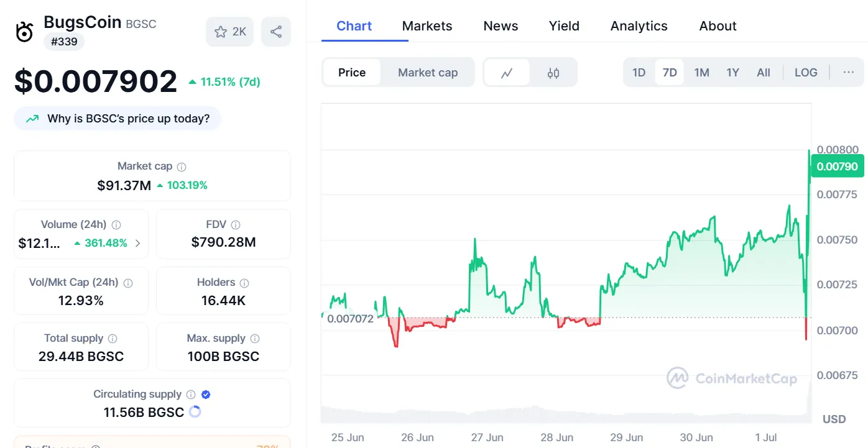Screen dimensions: 868x448
Task: Switch to candlestick chart icon
Action: (x=553, y=73)
